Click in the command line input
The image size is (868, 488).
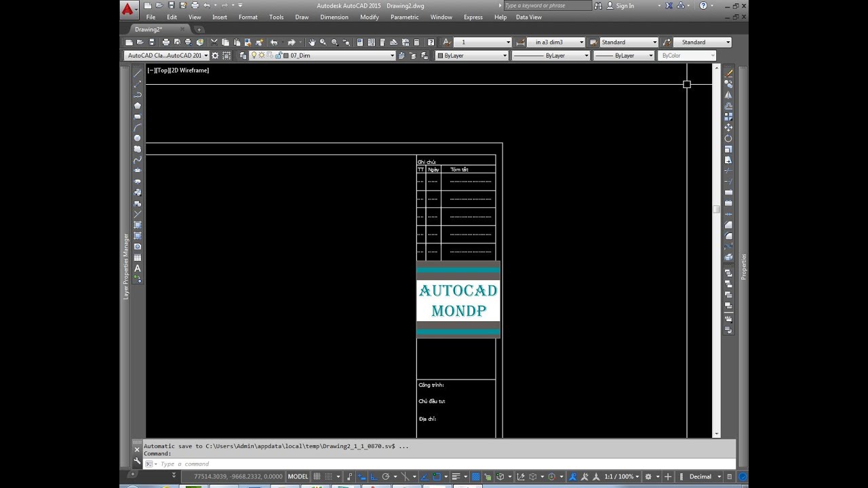pos(444,464)
